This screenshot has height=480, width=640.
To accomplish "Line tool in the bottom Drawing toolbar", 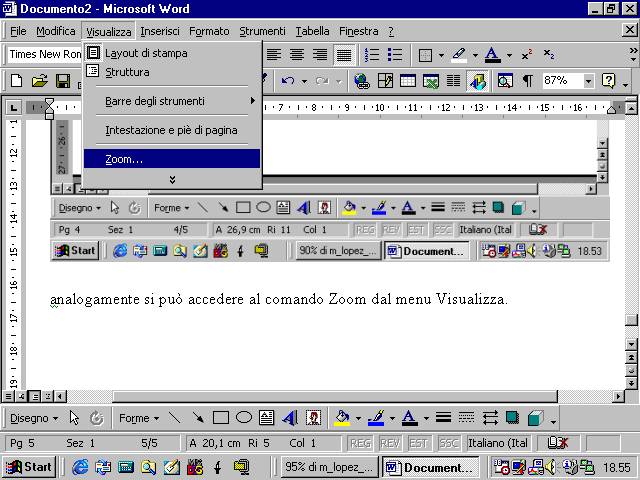I will pyautogui.click(x=175, y=417).
